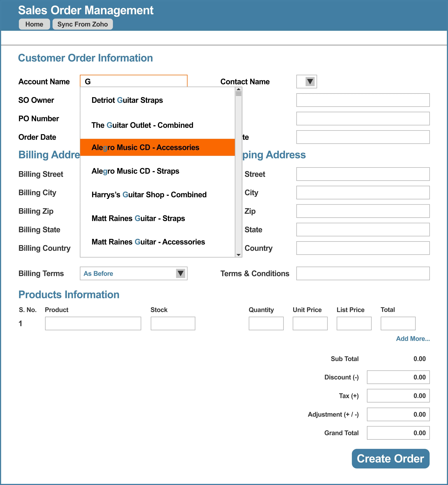Click the Account Name search field
This screenshot has width=448, height=485.
133,81
